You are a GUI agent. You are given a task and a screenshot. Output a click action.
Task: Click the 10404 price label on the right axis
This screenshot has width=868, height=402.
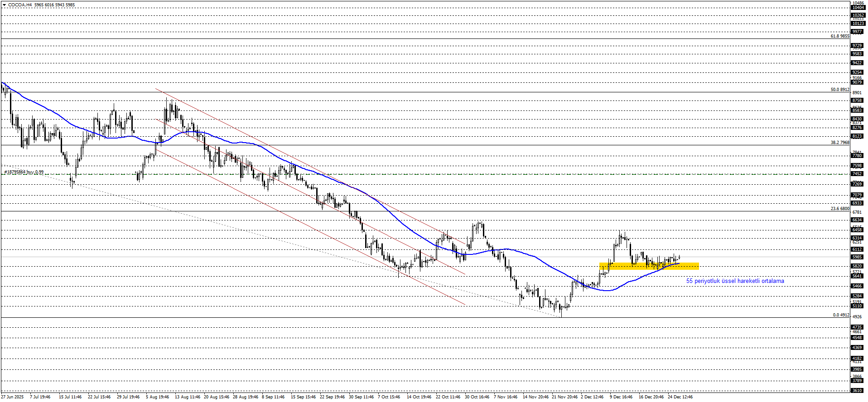pyautogui.click(x=858, y=8)
